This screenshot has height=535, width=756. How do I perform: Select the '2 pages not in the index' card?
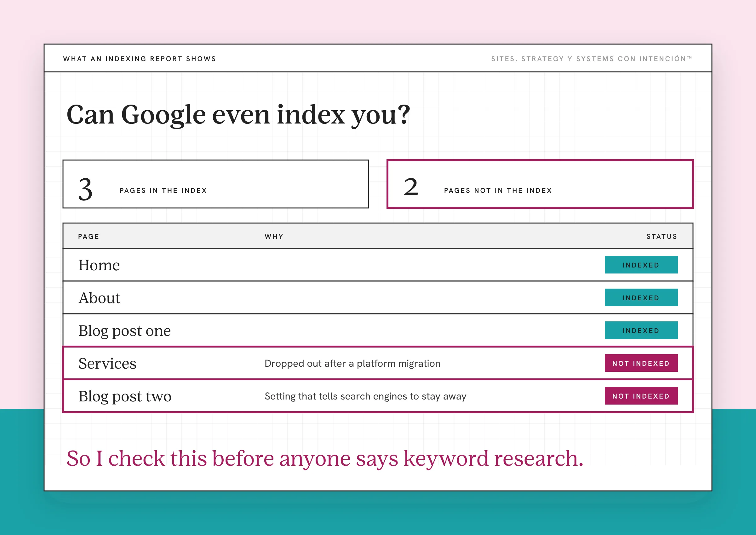tap(540, 184)
